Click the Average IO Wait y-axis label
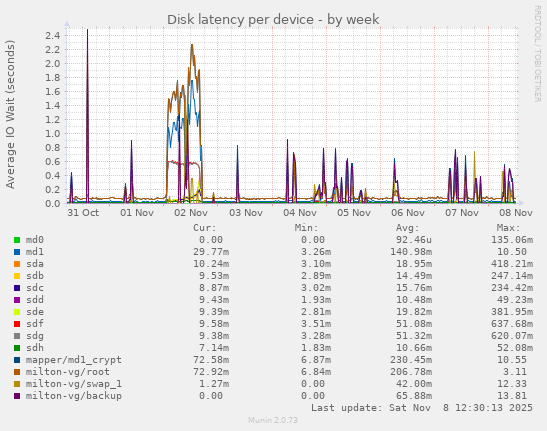This screenshot has height=431, width=547. click(x=10, y=114)
